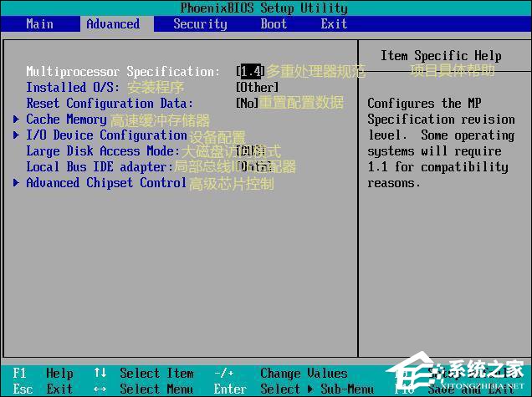This screenshot has width=532, height=397.
Task: Click the Enter Select Sub-Menu hint
Action: (293, 389)
